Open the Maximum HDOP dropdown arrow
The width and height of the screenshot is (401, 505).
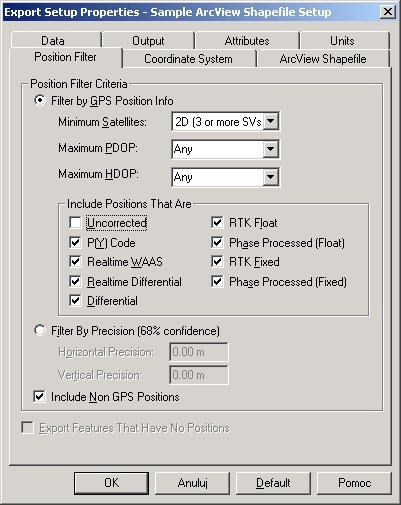pos(271,177)
